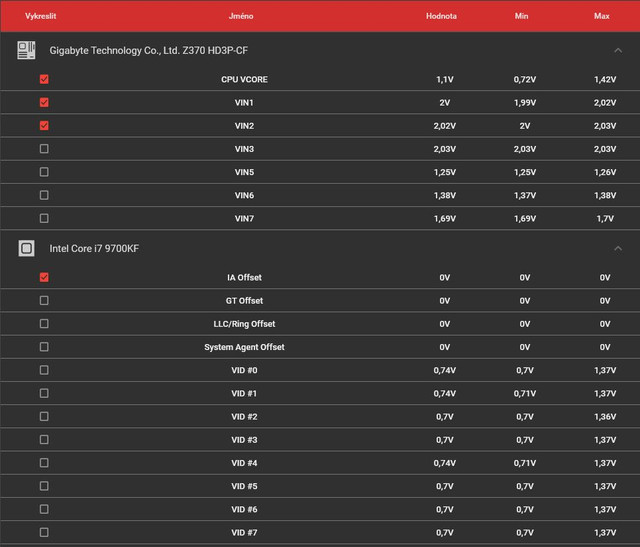
Task: Tick the VID #3 checkbox
Action: point(44,440)
